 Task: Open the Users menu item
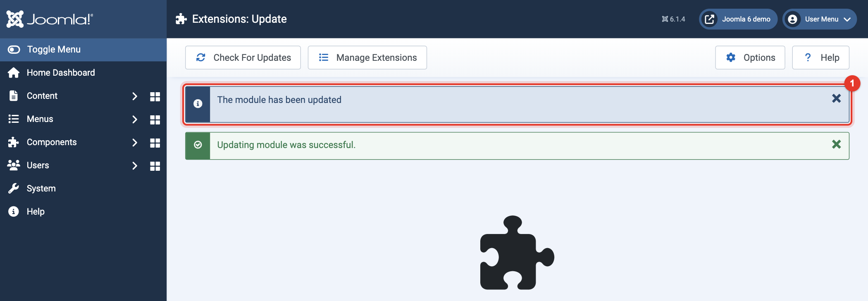(38, 165)
